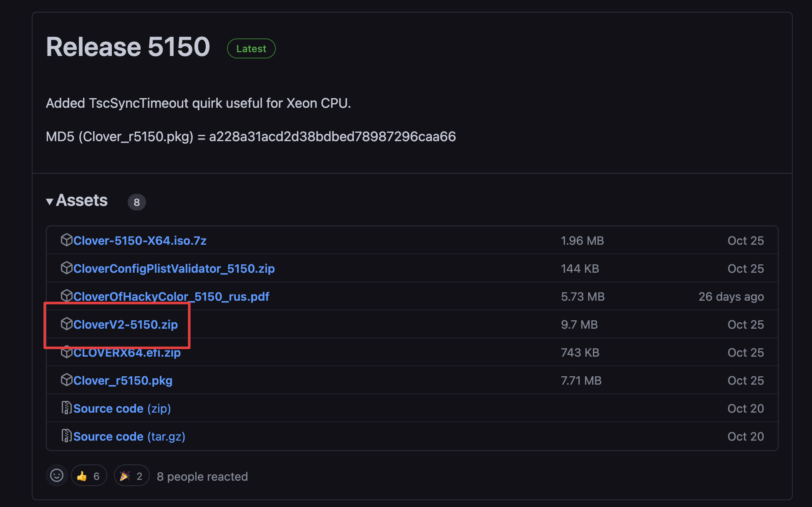Open the smiley add-reaction picker
The width and height of the screenshot is (812, 507).
(57, 476)
